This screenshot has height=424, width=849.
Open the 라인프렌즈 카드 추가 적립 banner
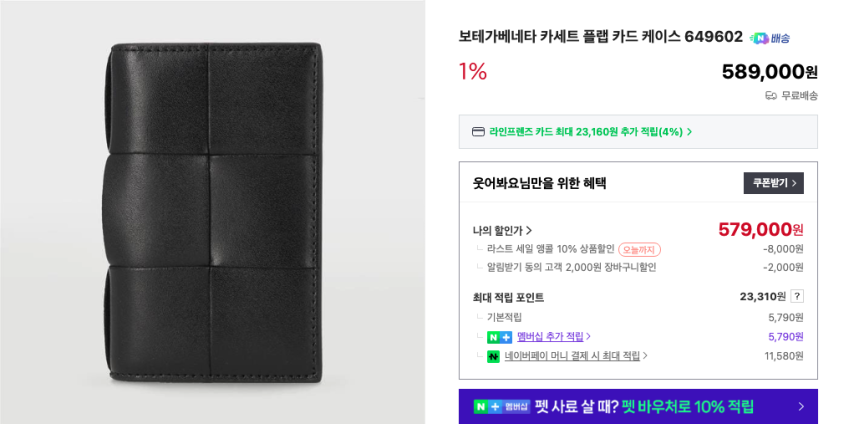638,132
